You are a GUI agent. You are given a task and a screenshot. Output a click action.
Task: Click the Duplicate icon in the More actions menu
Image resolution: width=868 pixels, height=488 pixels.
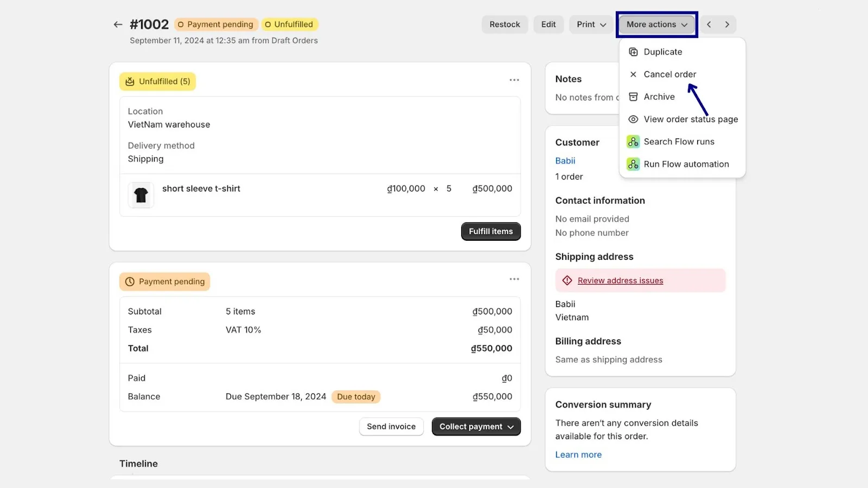(633, 52)
